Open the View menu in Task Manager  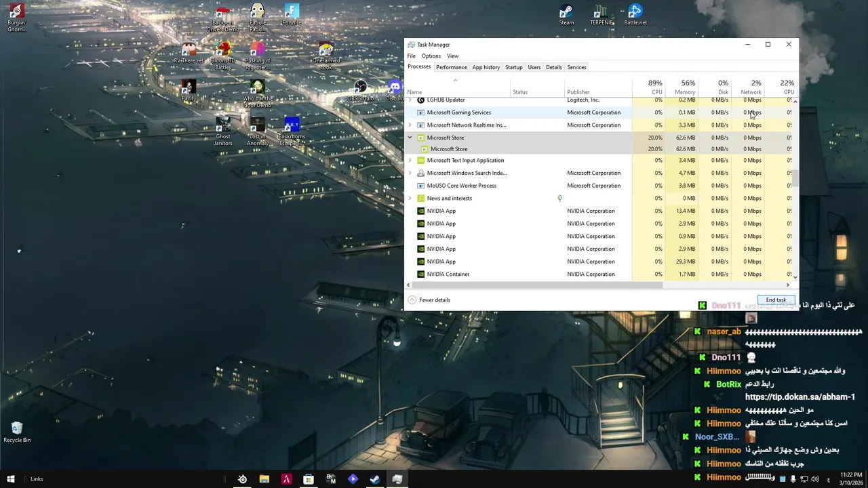point(452,56)
